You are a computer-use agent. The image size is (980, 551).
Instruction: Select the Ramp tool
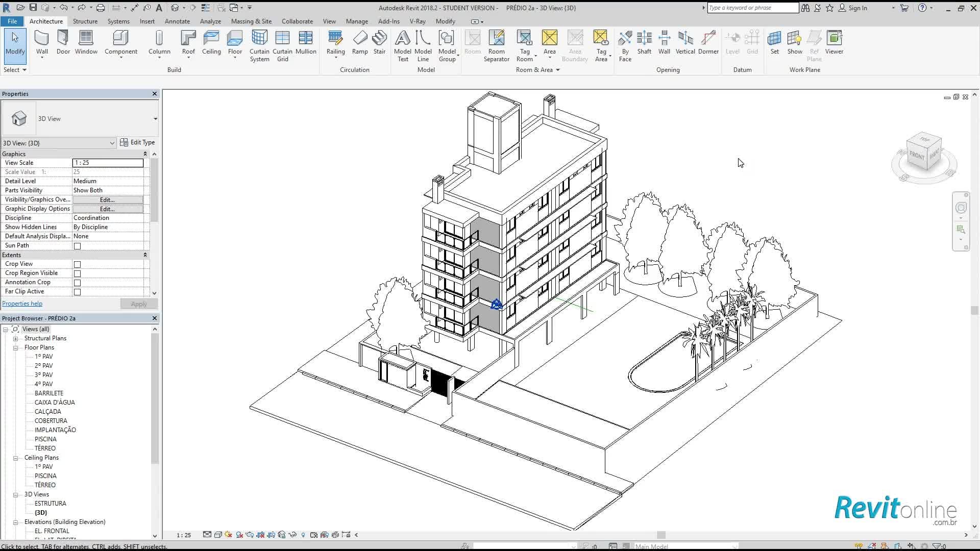coord(360,43)
